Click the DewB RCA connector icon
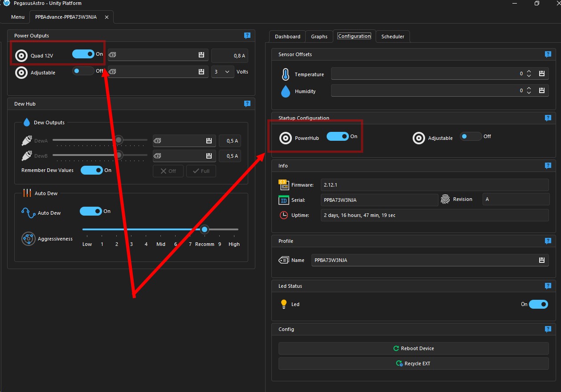The height and width of the screenshot is (392, 561). (27, 156)
